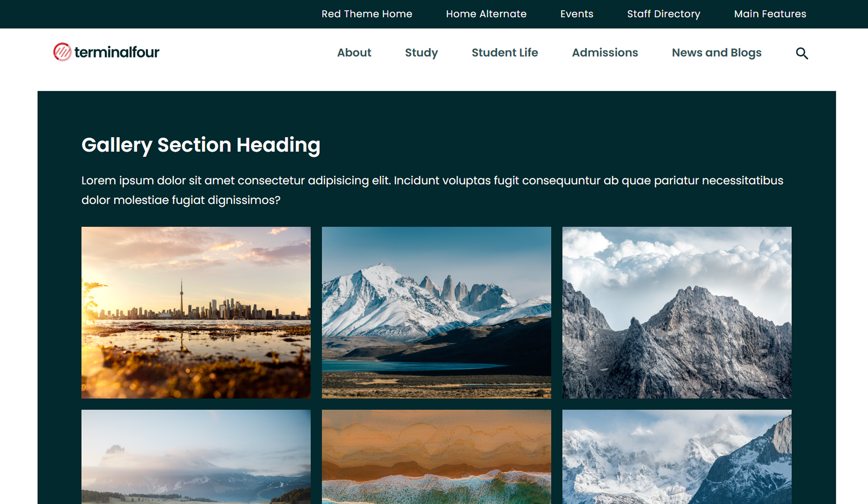868x504 pixels.
Task: Select Admissions in main navigation
Action: pyautogui.click(x=605, y=53)
